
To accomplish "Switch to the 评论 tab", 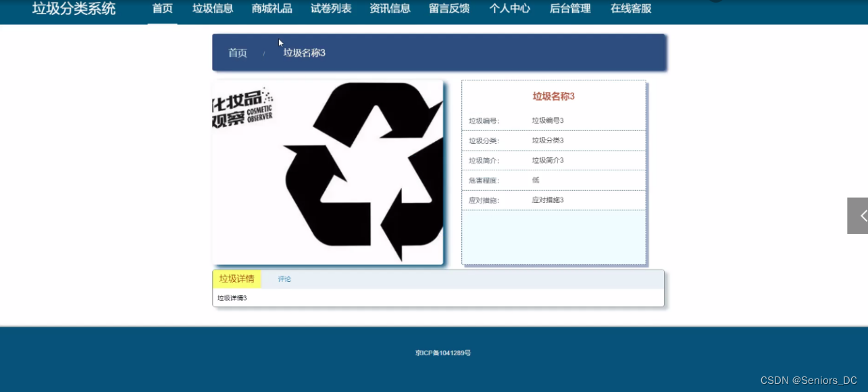I will (284, 279).
